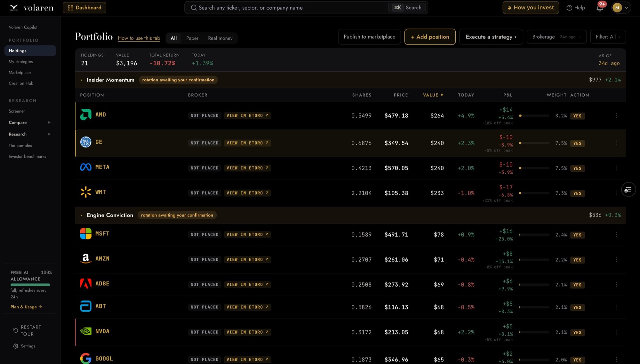Open Settings gear in sidebar

(16, 346)
